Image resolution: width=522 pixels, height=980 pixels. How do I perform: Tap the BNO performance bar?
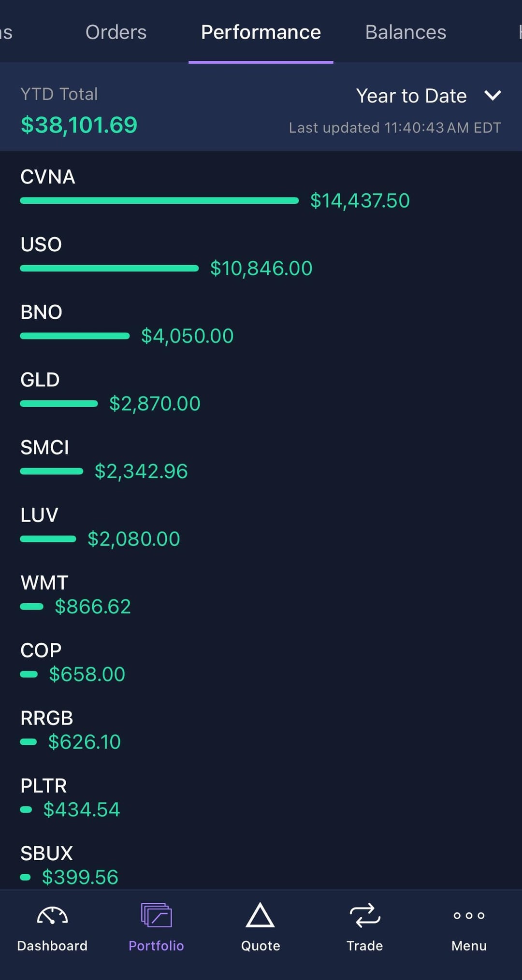pos(75,336)
